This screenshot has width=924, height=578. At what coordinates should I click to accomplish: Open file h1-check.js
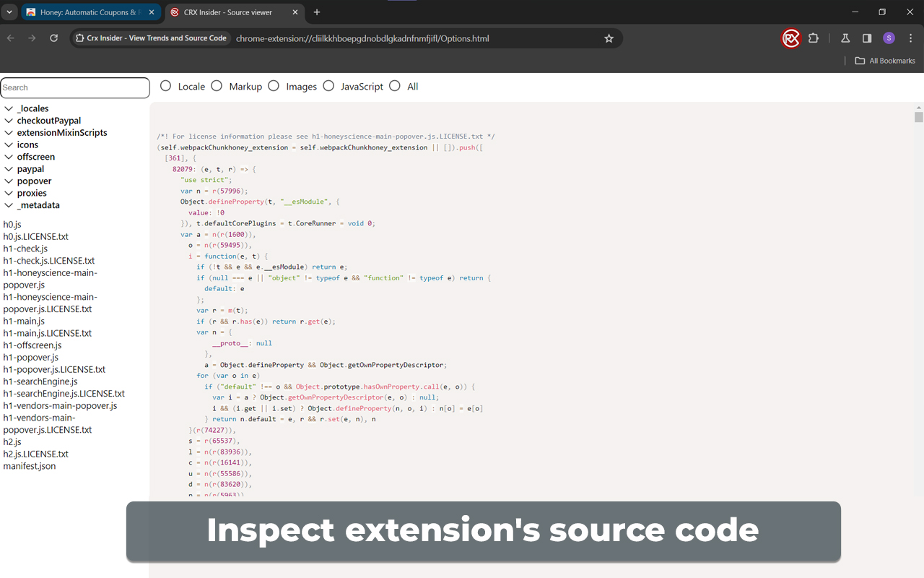(x=25, y=249)
